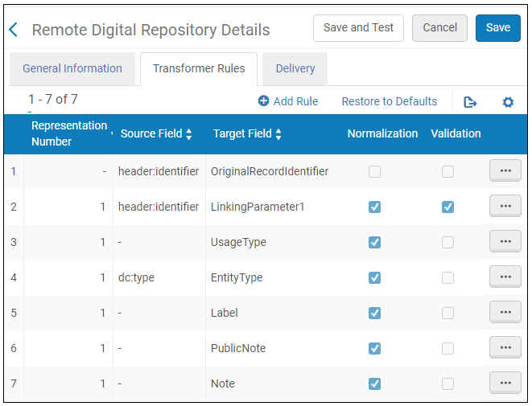532x406 pixels.
Task: Switch to General Information tab
Action: click(x=72, y=68)
